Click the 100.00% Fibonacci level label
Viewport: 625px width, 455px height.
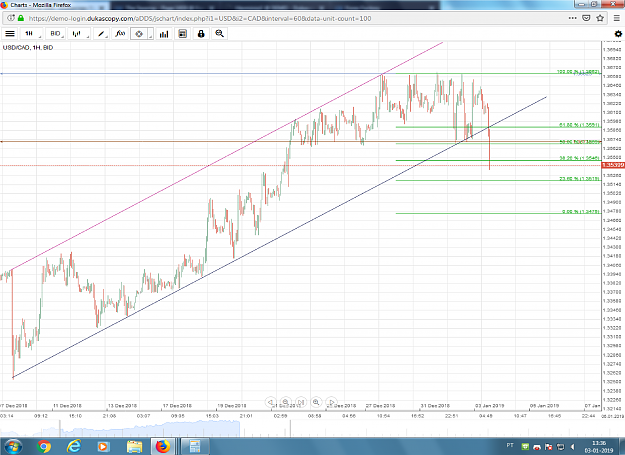[578, 72]
